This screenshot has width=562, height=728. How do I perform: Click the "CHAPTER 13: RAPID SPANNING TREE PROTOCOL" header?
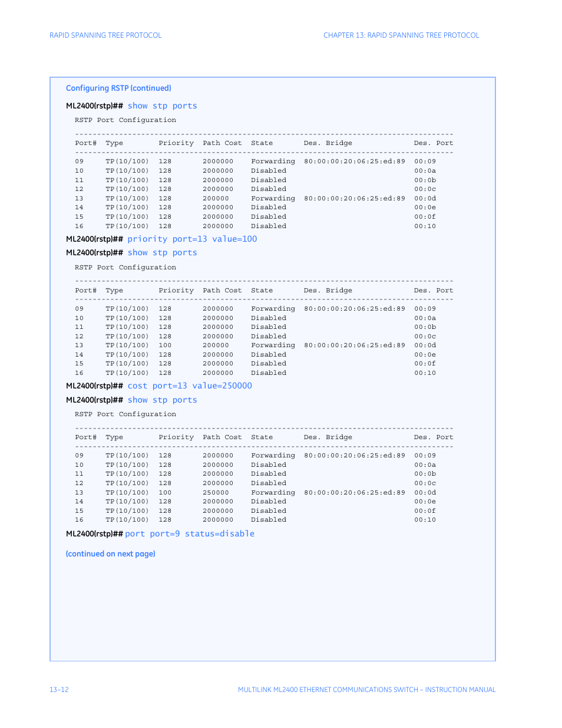(401, 35)
